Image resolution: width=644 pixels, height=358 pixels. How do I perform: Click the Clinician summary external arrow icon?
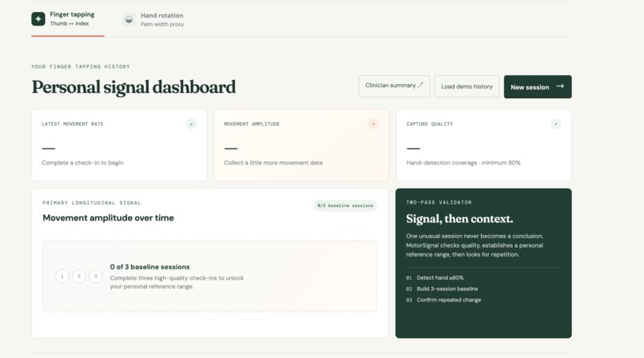coord(420,86)
